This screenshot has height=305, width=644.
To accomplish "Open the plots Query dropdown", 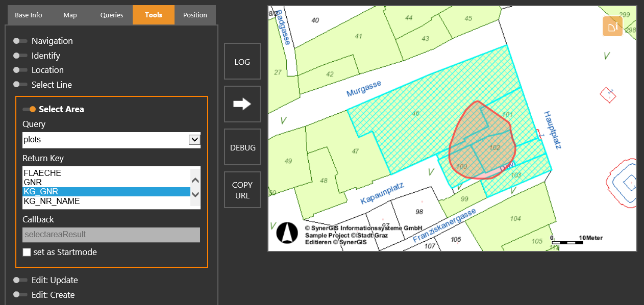I will point(195,139).
